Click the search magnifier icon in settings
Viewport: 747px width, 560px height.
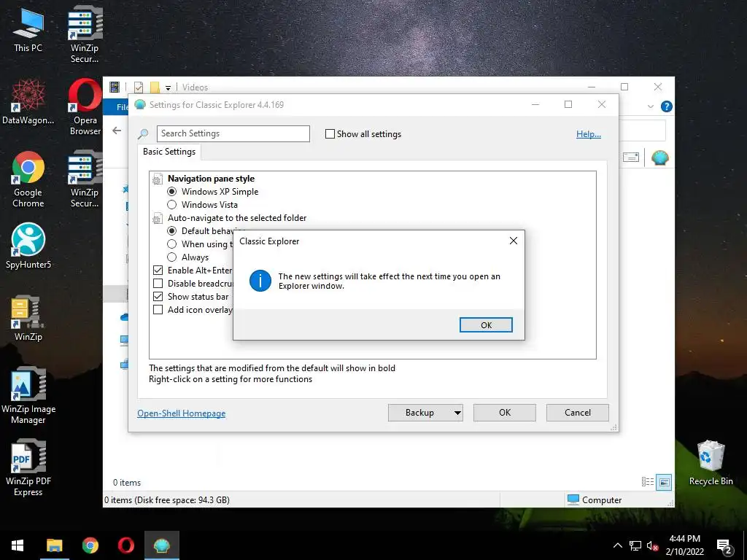(x=143, y=134)
